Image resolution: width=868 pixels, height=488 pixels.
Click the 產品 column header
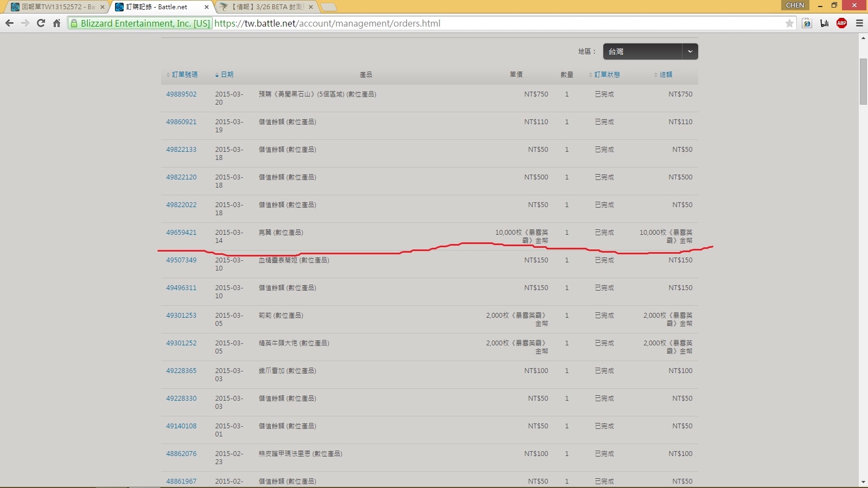[x=366, y=75]
